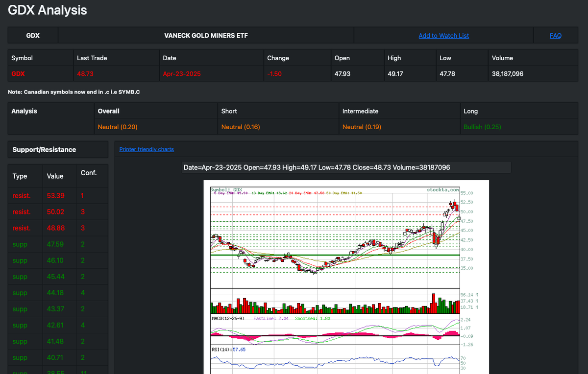Click the Analysis row label
The image size is (588, 374).
[24, 111]
